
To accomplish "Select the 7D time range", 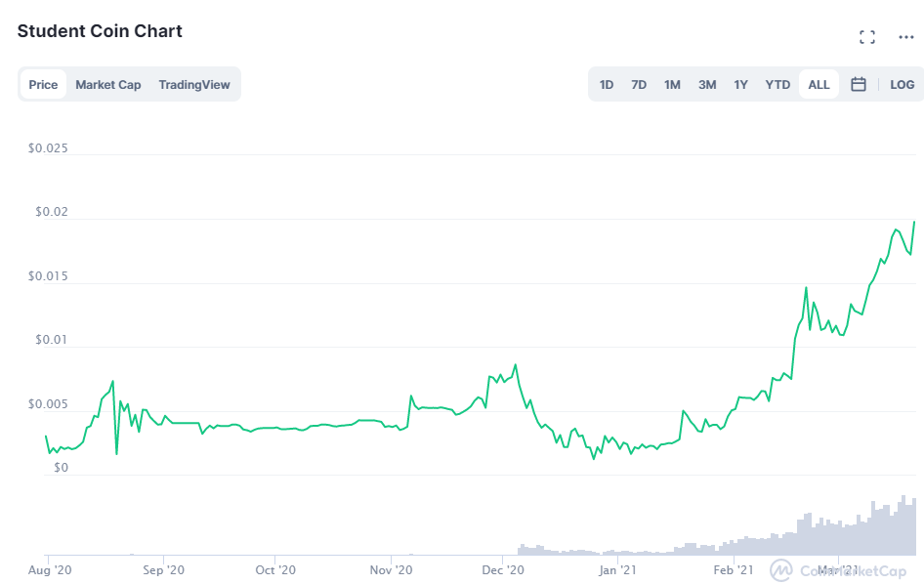I will click(x=639, y=84).
